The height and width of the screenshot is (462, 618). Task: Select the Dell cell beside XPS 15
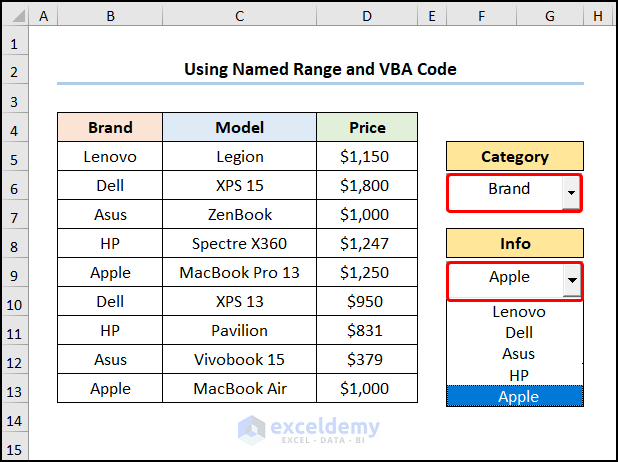(110, 185)
